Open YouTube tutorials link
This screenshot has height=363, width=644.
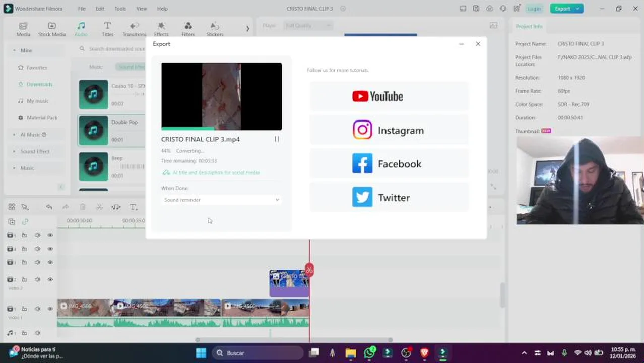click(389, 96)
